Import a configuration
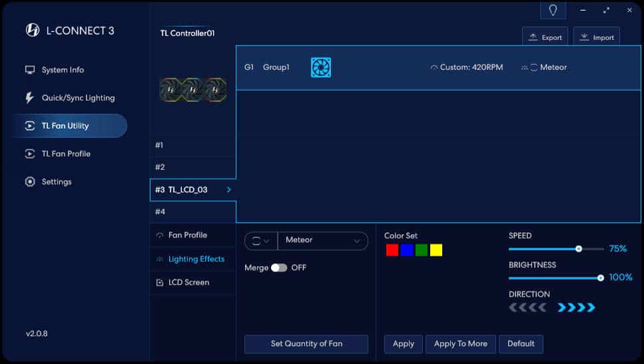Viewport: 644px width, 364px height. click(x=596, y=37)
